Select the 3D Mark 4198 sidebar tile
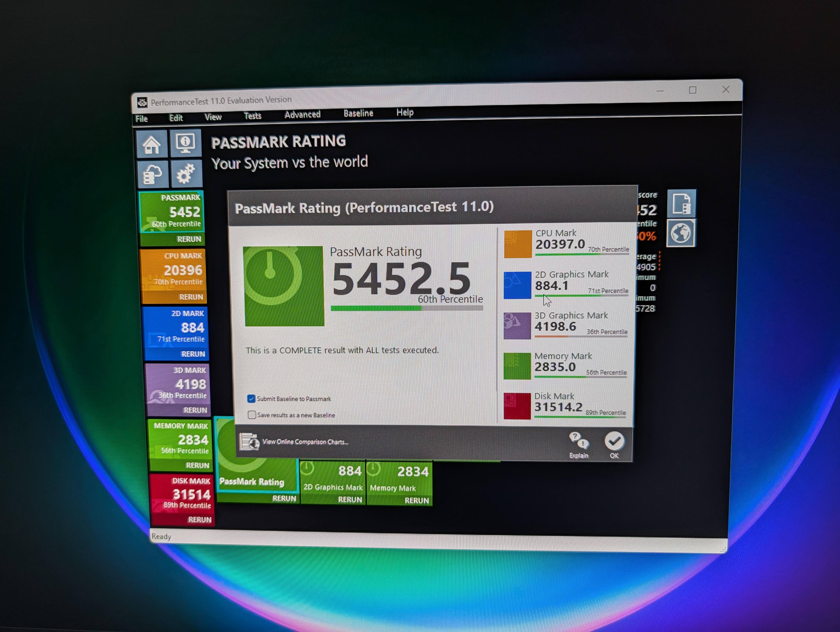The width and height of the screenshot is (840, 632). click(x=178, y=384)
